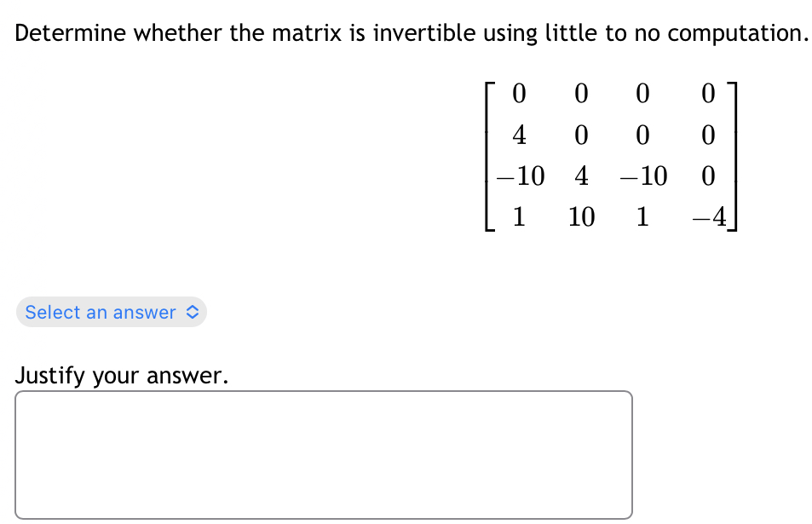Screen dimensions: 812x524
Task: Click the displayed 4x4 matrix
Action: click(x=609, y=156)
